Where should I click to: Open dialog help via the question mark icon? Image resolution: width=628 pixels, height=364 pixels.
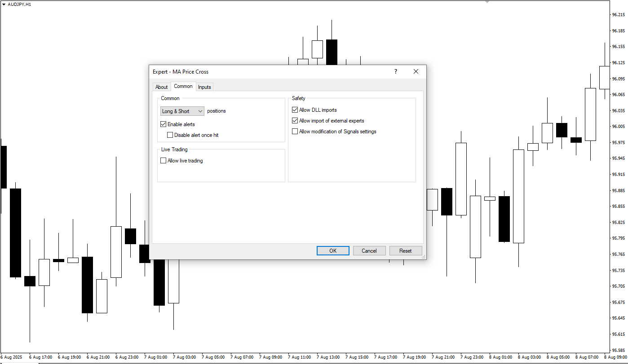tap(395, 71)
